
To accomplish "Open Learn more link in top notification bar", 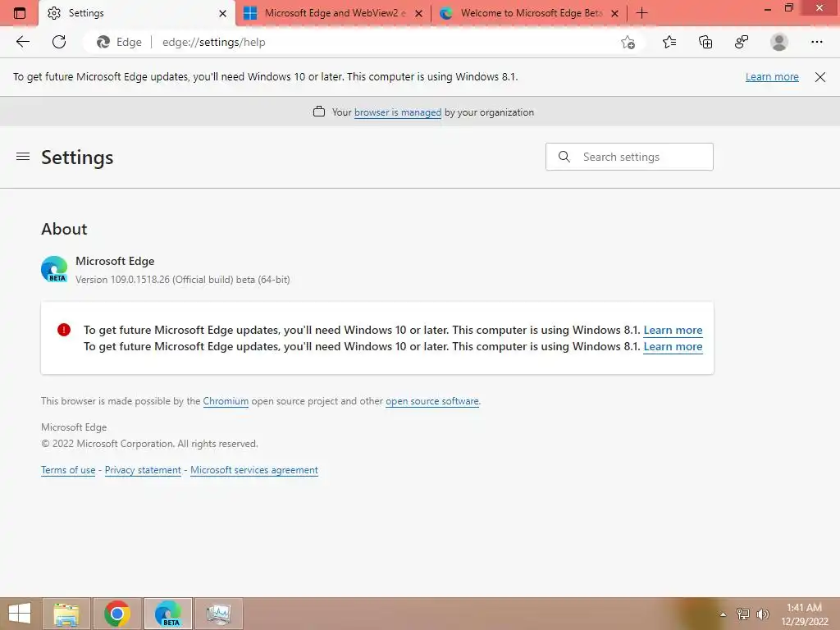I will [772, 77].
